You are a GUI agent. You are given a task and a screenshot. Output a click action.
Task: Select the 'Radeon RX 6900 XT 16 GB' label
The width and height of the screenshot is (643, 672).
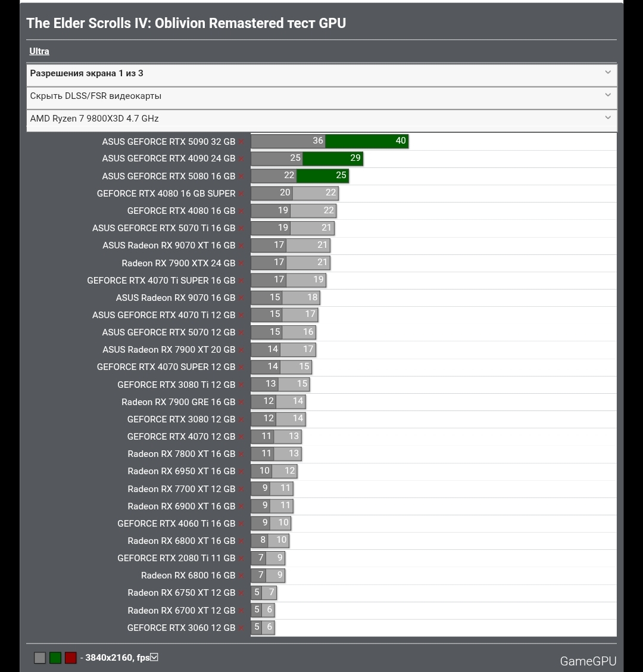(182, 506)
